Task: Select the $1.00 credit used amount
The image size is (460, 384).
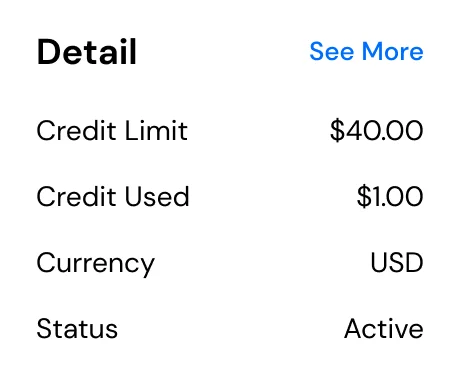Action: [x=390, y=196]
